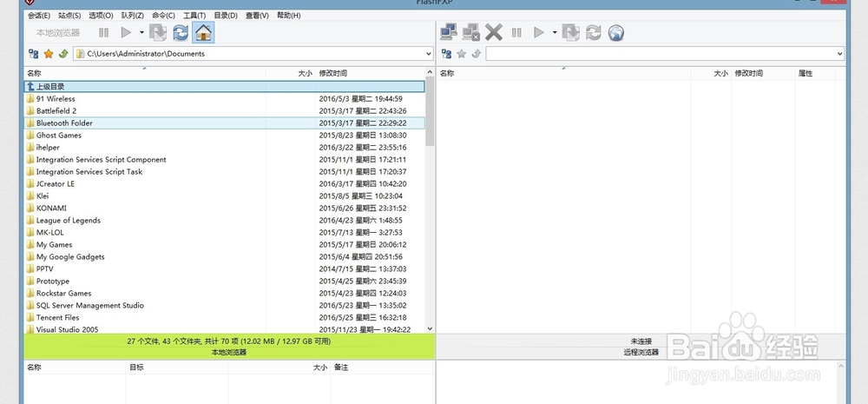The width and height of the screenshot is (868, 404).
Task: Click the abort X icon
Action: pyautogui.click(x=494, y=33)
